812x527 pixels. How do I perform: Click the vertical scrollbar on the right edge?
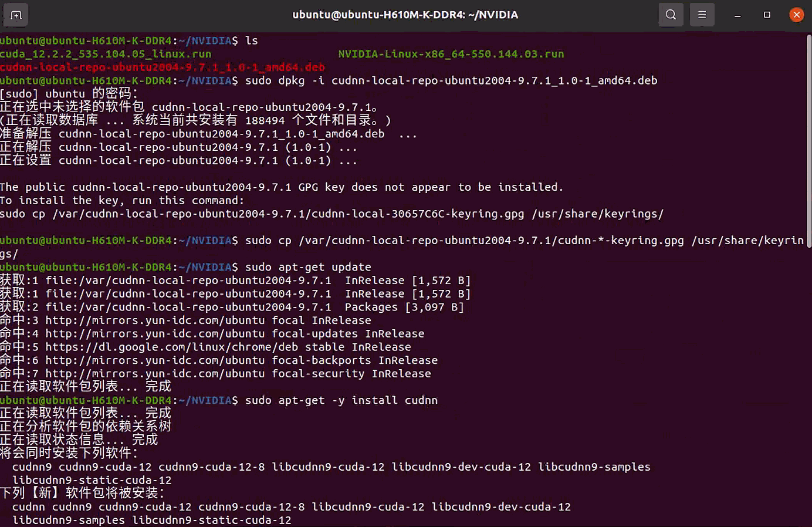[808, 141]
